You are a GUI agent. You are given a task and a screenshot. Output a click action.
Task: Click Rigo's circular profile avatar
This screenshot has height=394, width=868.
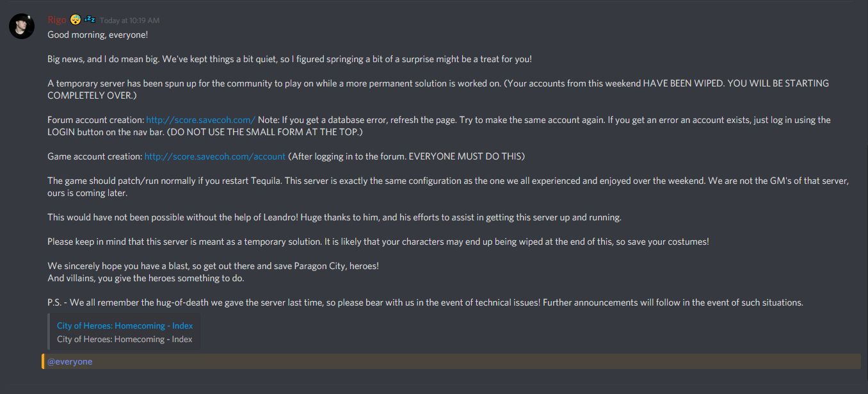point(21,20)
